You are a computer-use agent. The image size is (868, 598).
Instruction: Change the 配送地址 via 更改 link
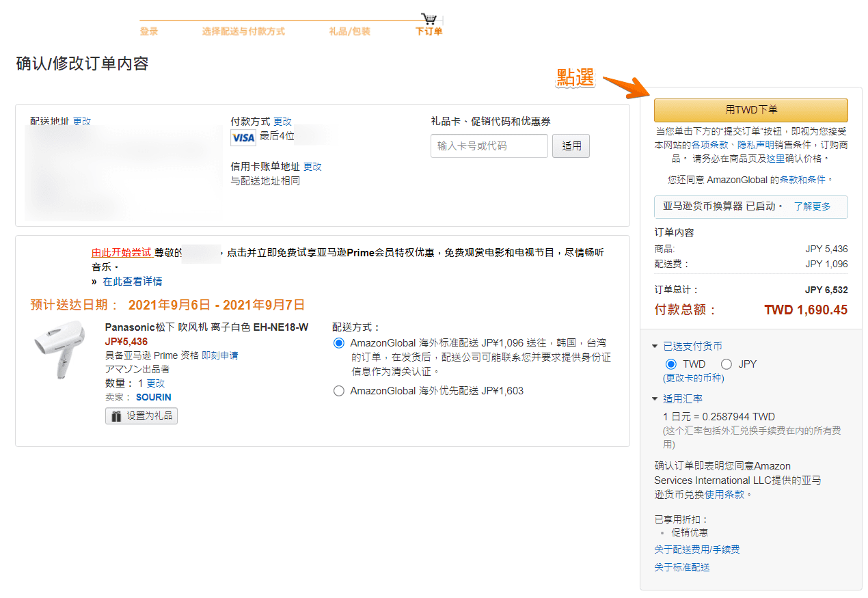coord(82,121)
